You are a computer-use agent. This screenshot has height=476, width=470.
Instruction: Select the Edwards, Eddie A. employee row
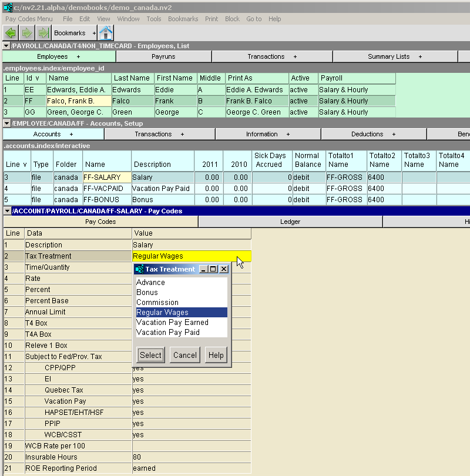[x=75, y=90]
